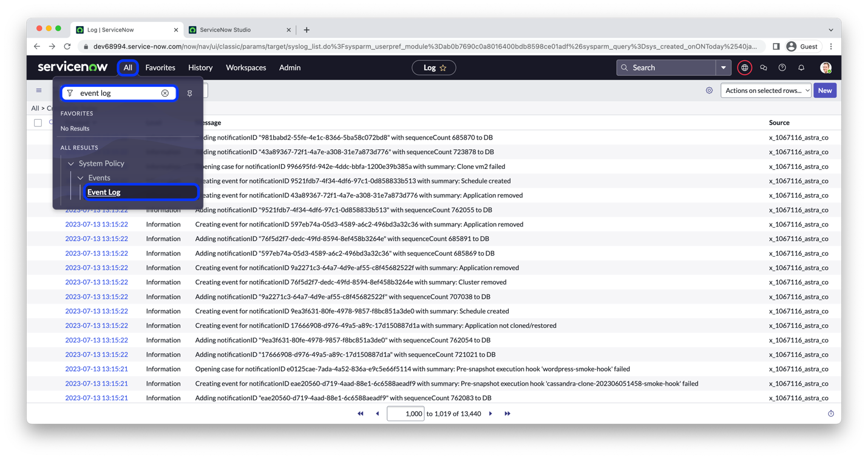Toggle the browser side panel icon
868x459 pixels.
776,46
